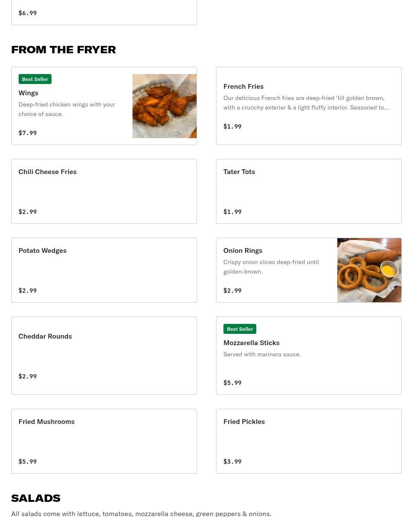Screen dimensions: 420x517
Task: Click the Onion Rings item title
Action: [242, 250]
